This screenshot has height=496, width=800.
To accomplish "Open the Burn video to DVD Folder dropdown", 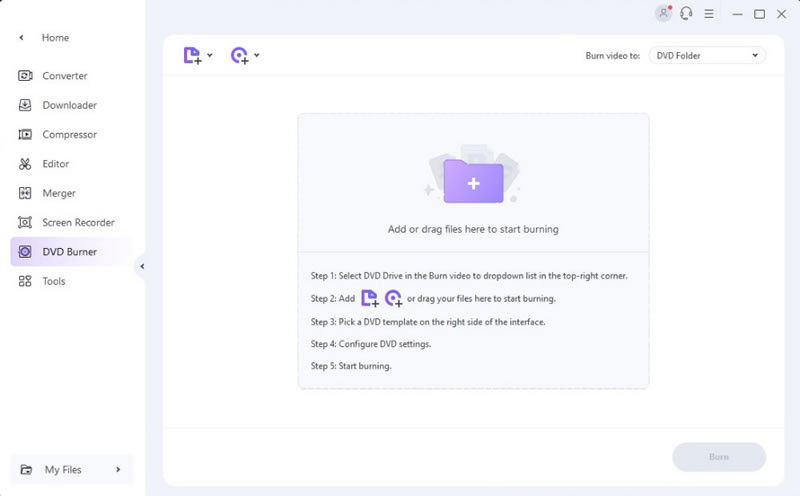I will coord(707,55).
